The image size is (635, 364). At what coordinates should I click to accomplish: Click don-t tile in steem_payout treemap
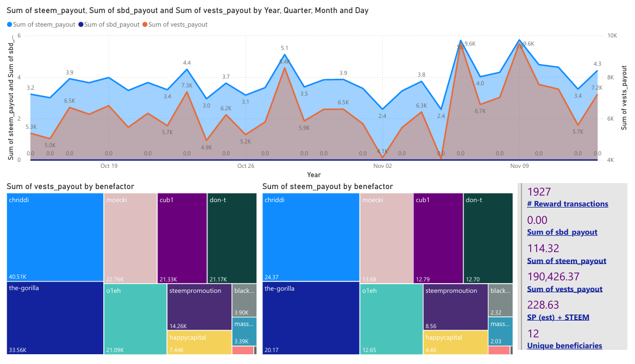point(488,239)
